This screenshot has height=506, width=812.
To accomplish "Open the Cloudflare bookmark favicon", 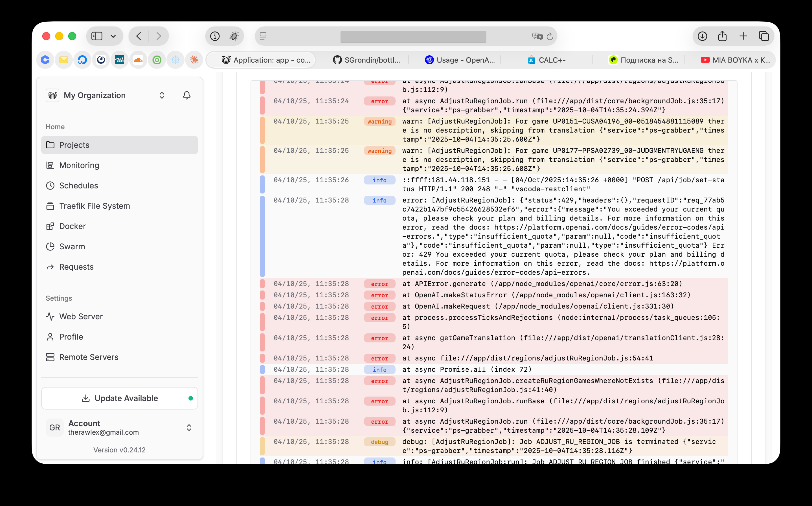I will click(x=138, y=60).
